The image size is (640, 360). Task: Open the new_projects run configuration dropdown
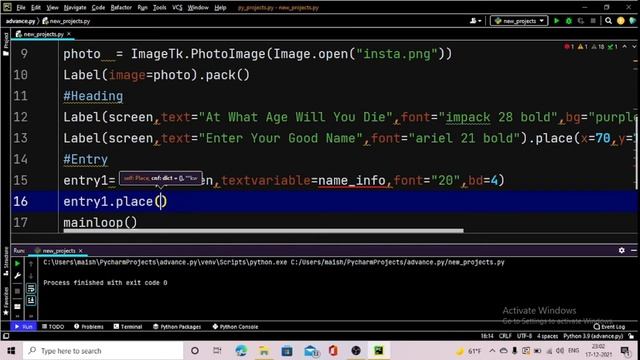pyautogui.click(x=519, y=21)
